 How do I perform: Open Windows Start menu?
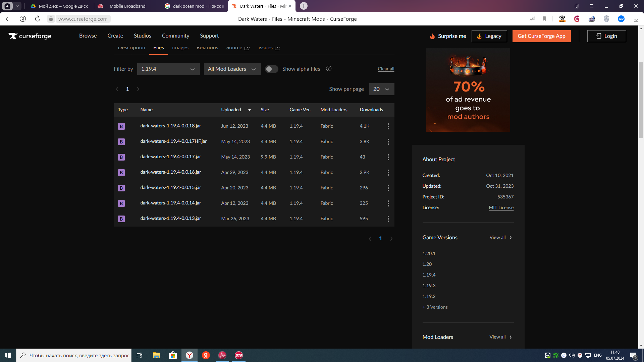pos(8,355)
